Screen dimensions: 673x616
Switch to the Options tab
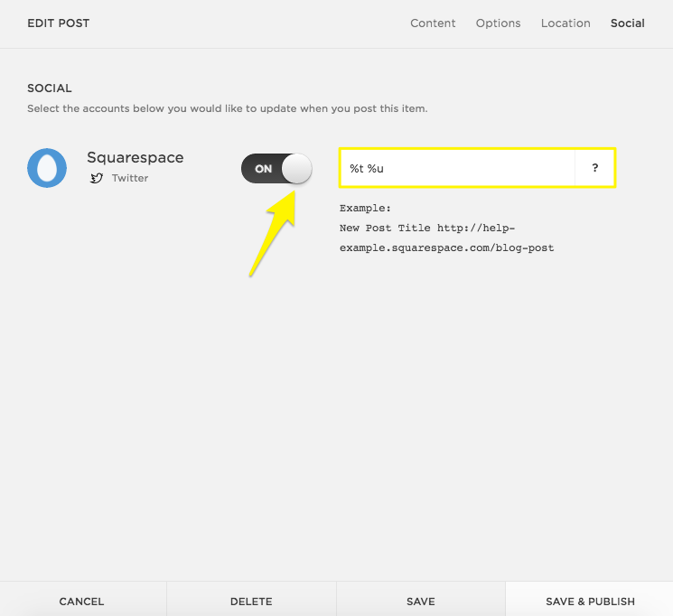(x=498, y=23)
